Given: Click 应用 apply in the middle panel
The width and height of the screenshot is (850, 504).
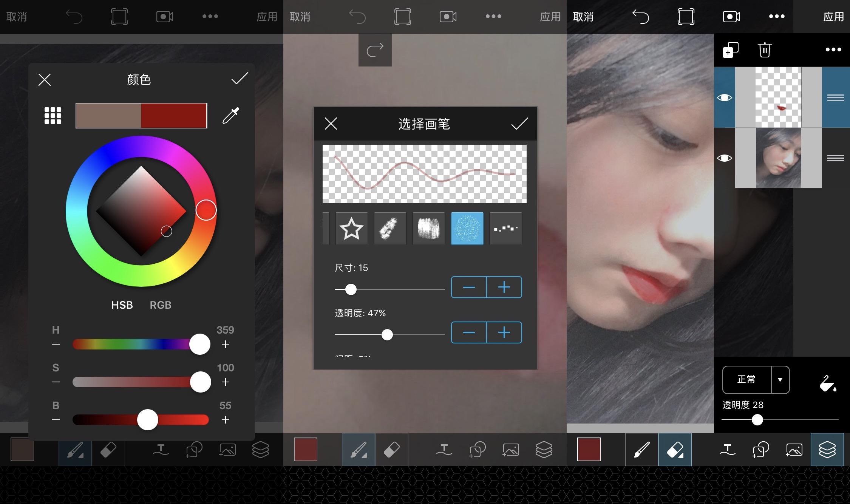Looking at the screenshot, I should [550, 17].
